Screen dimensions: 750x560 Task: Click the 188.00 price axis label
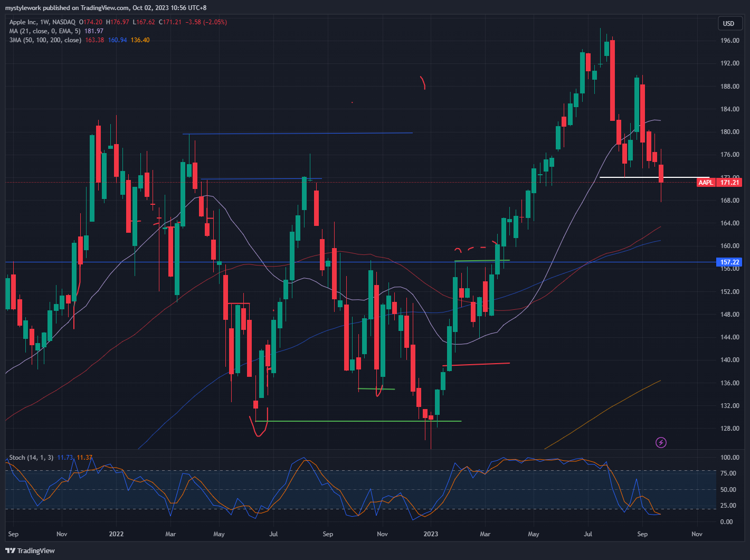pos(730,87)
